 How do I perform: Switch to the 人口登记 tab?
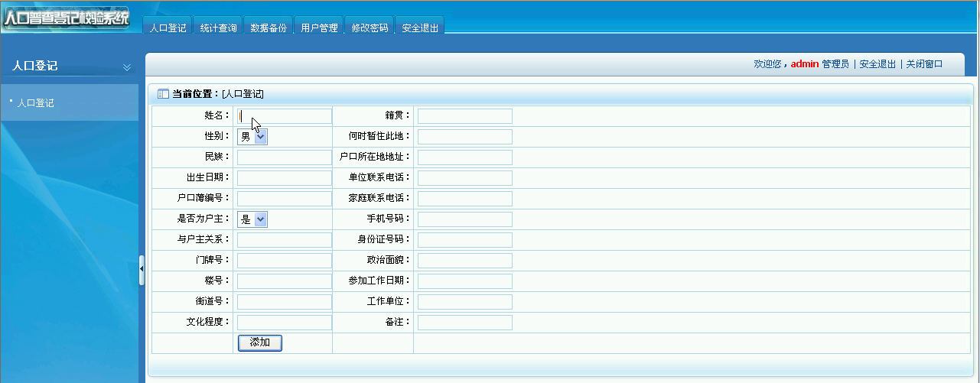[168, 28]
